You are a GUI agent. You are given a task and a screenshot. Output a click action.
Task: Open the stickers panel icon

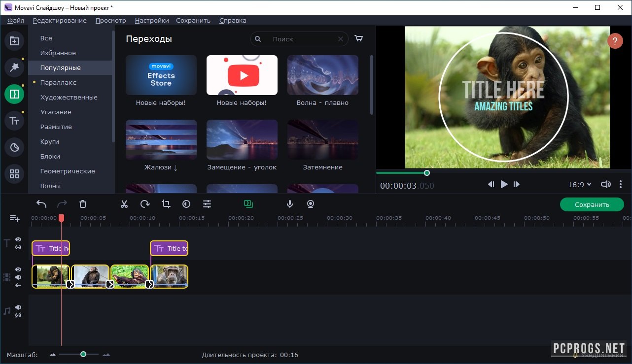tap(14, 147)
